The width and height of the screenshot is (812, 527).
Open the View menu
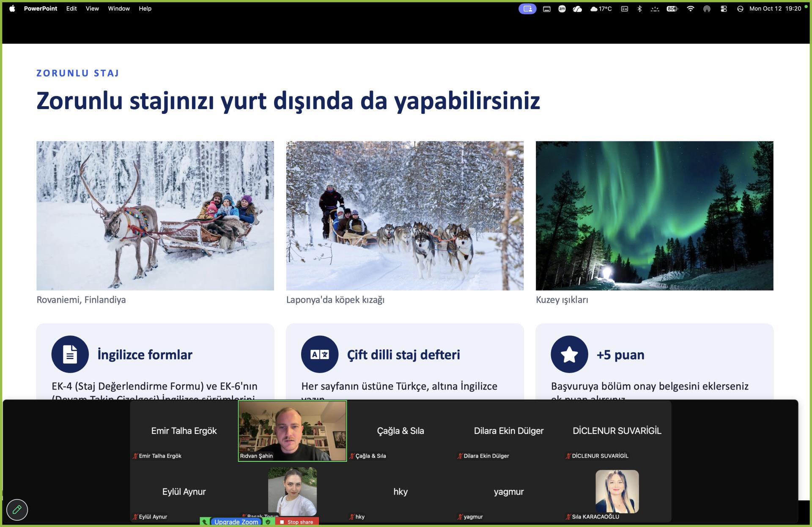[92, 8]
